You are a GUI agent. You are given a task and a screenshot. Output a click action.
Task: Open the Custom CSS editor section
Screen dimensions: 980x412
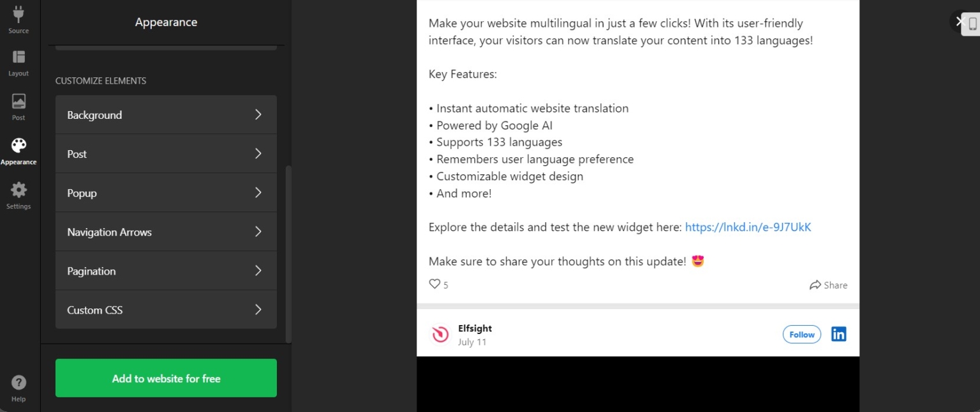166,310
